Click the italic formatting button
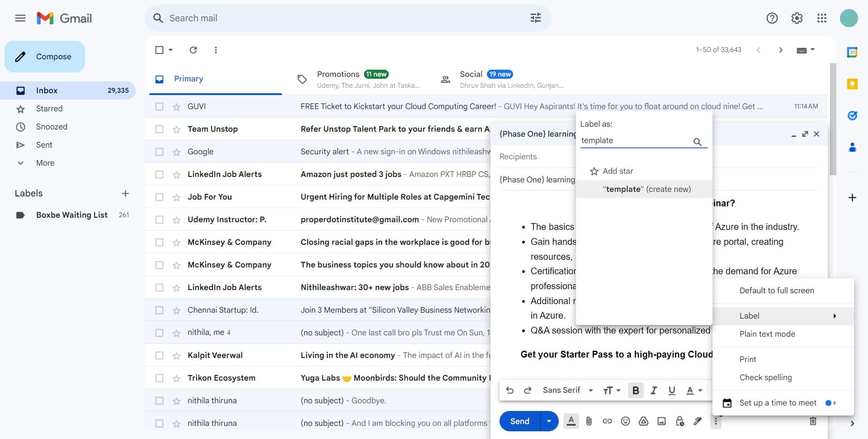 [653, 390]
